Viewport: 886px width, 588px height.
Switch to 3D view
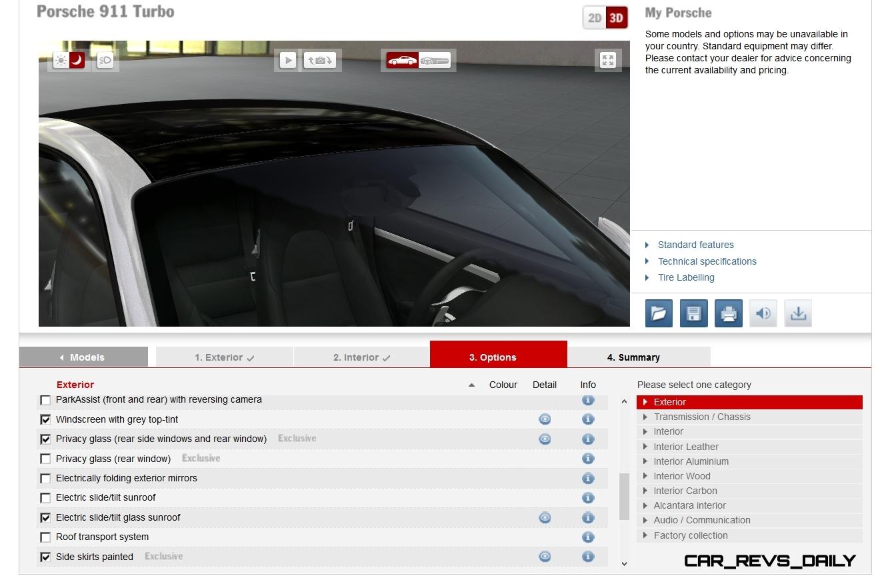click(x=617, y=18)
